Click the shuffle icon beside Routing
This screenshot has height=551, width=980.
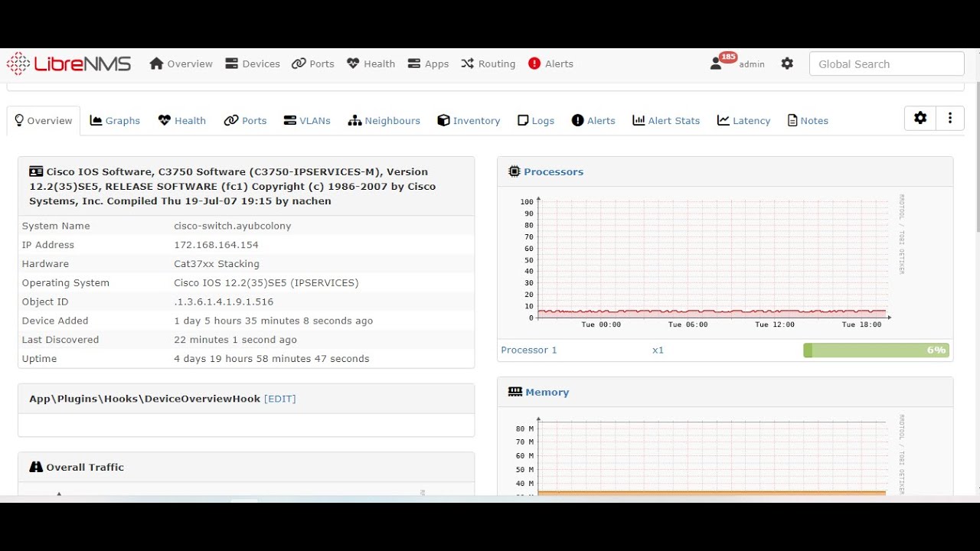click(x=467, y=64)
